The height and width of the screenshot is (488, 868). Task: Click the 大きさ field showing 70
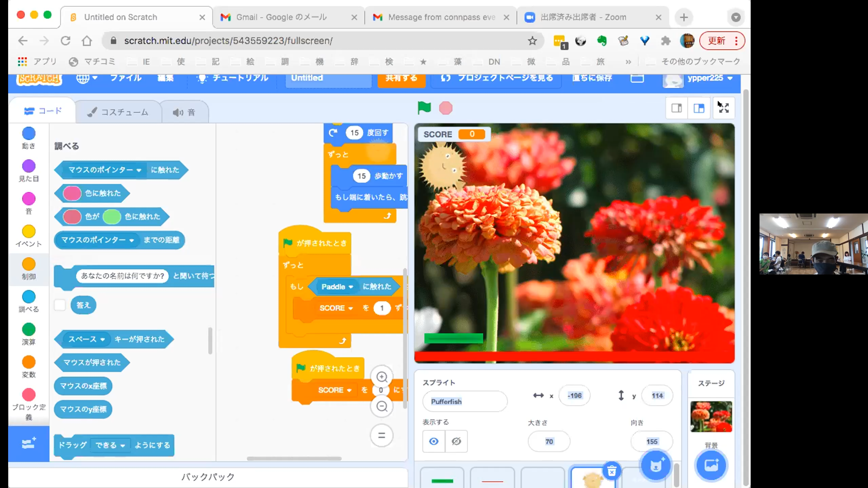point(549,442)
